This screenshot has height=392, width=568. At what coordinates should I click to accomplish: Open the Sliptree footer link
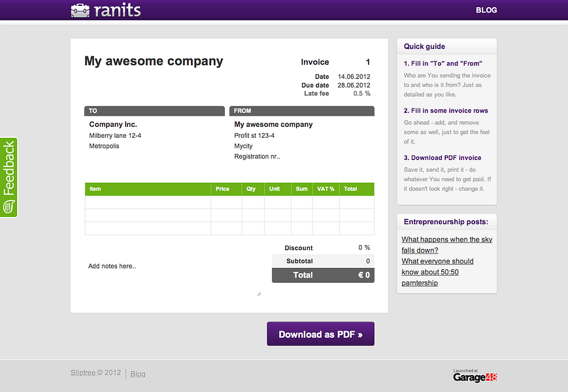coord(83,373)
